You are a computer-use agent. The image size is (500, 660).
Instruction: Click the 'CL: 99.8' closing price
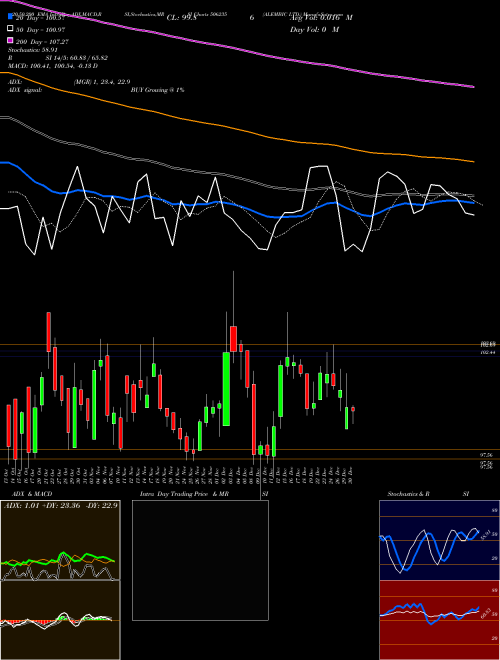181,18
